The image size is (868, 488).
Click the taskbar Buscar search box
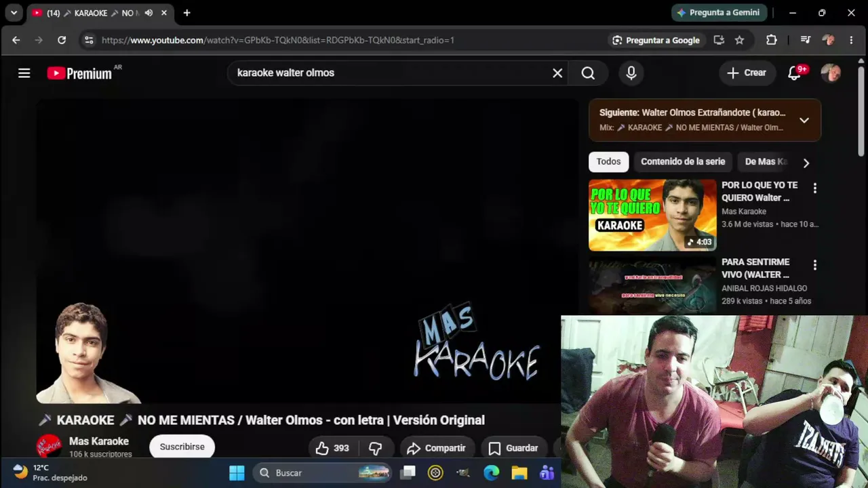click(x=323, y=473)
